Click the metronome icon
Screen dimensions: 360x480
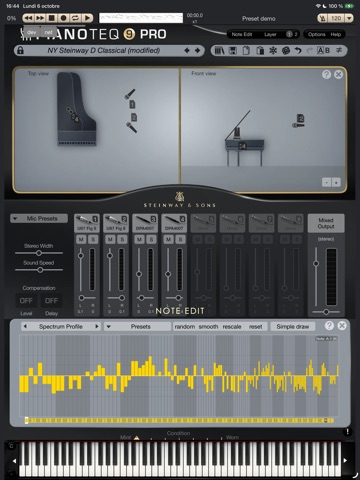322,18
